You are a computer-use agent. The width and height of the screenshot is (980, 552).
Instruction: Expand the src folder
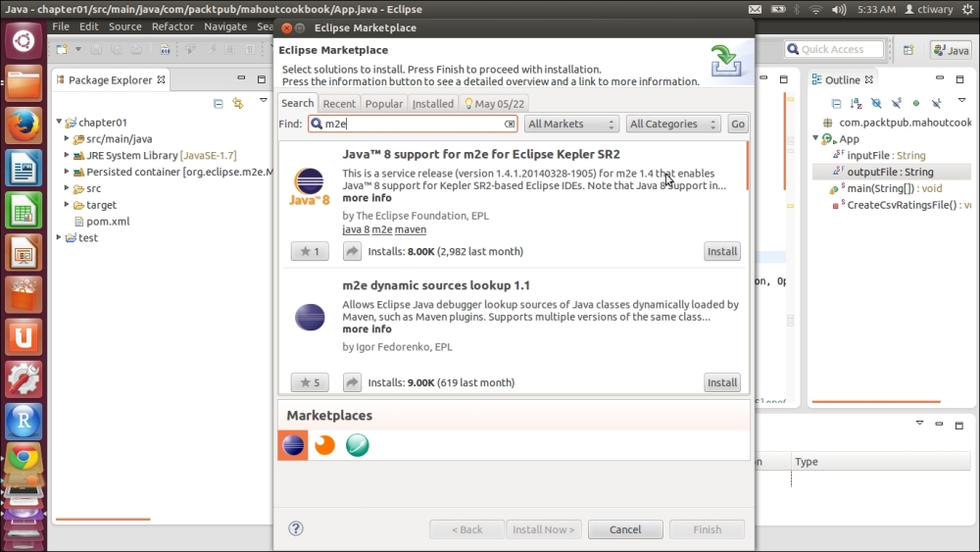tap(67, 187)
